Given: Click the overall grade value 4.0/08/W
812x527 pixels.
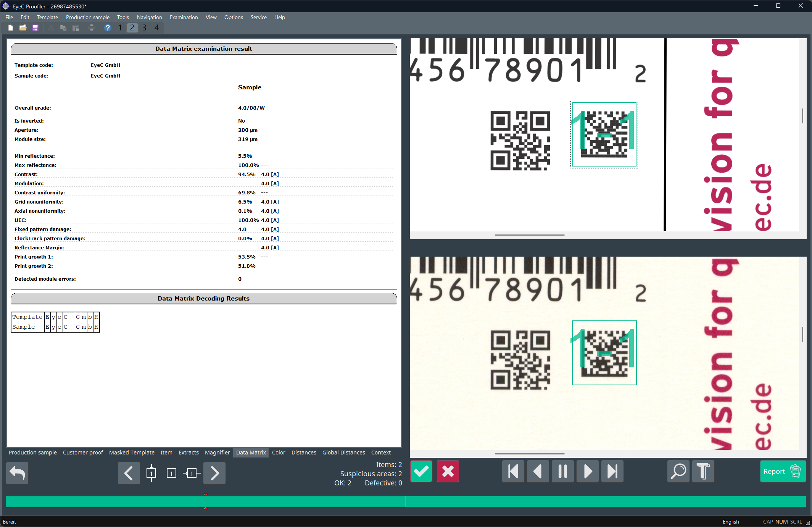Looking at the screenshot, I should [251, 108].
